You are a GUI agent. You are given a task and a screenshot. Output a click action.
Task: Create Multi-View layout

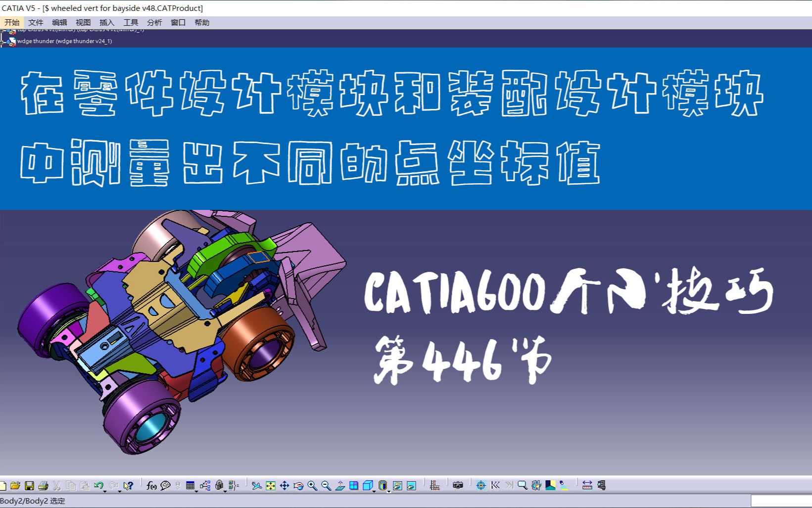[353, 486]
